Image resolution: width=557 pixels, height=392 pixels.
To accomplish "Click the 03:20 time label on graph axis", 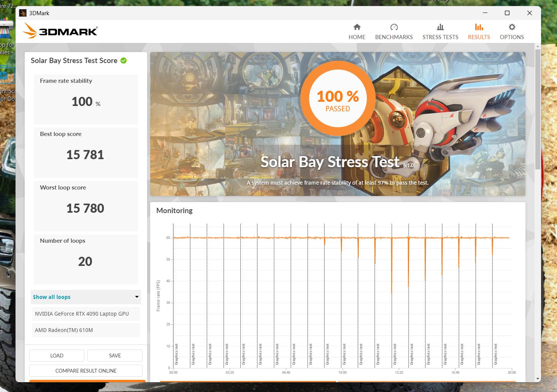I will pyautogui.click(x=230, y=372).
